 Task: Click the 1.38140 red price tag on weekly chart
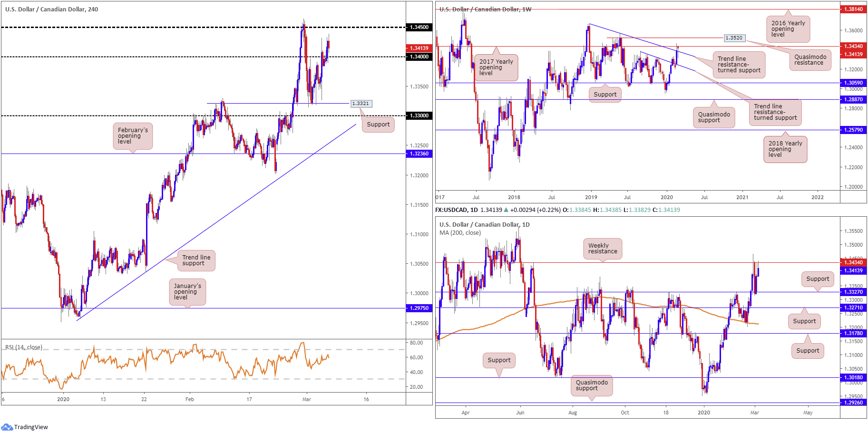[x=853, y=9]
